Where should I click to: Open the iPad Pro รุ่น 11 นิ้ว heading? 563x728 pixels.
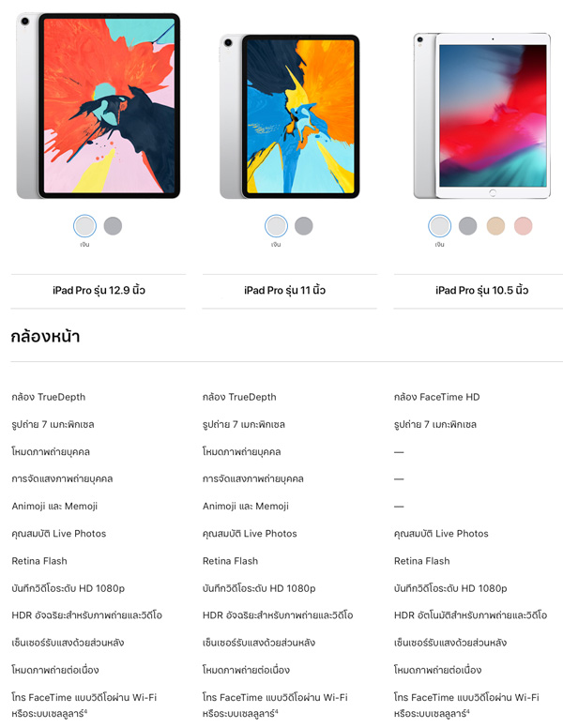pos(284,291)
